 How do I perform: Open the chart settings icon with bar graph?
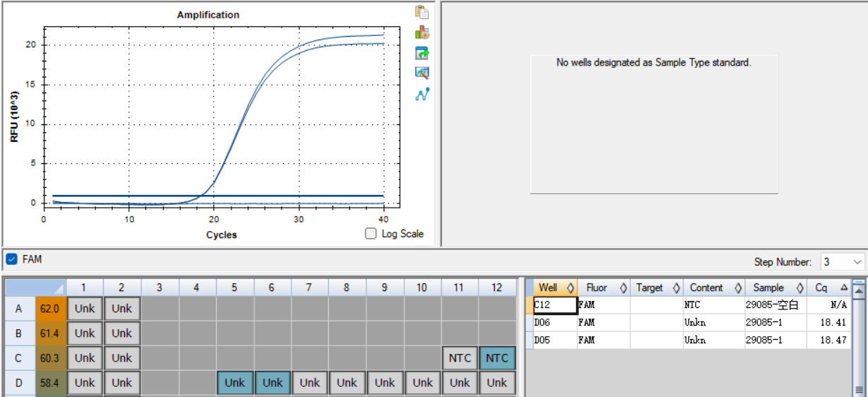pos(422,32)
